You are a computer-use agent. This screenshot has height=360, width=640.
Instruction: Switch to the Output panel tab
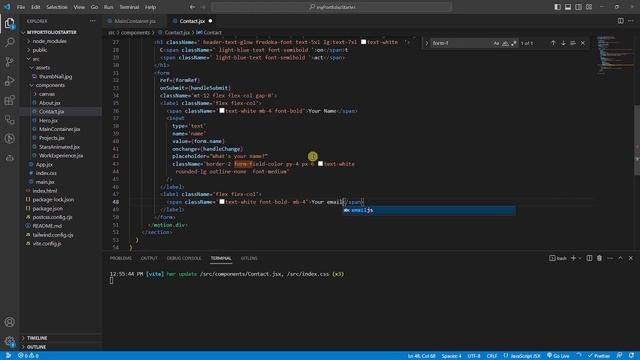point(149,258)
